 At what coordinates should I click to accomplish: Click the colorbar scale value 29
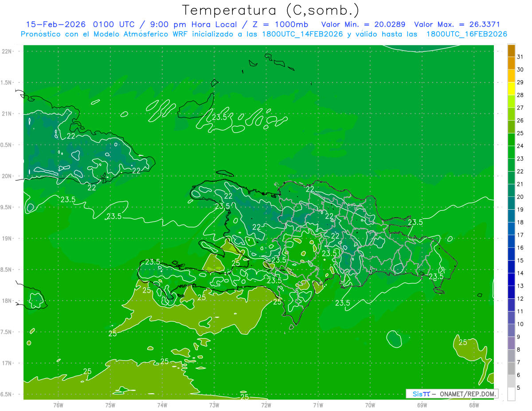point(520,82)
